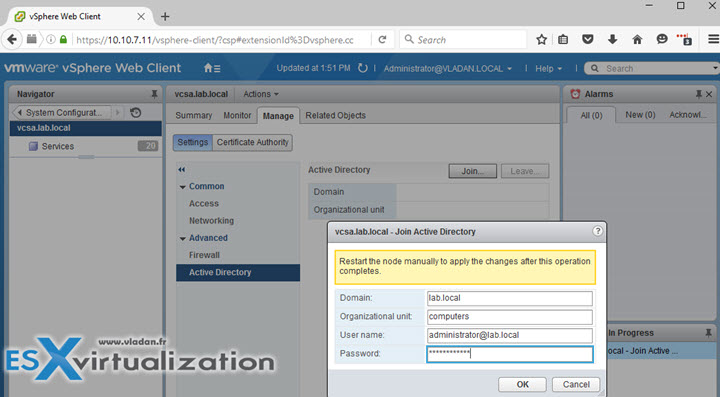The height and width of the screenshot is (397, 720).
Task: Click the Leave... button
Action: [x=524, y=171]
